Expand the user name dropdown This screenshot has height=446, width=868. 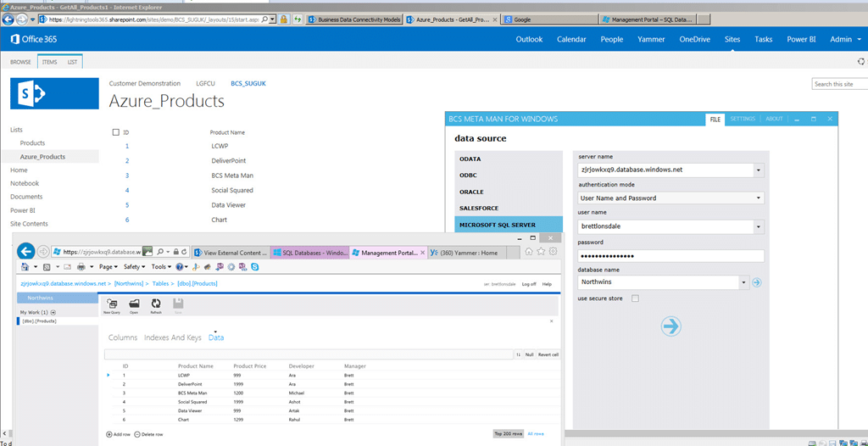tap(757, 226)
